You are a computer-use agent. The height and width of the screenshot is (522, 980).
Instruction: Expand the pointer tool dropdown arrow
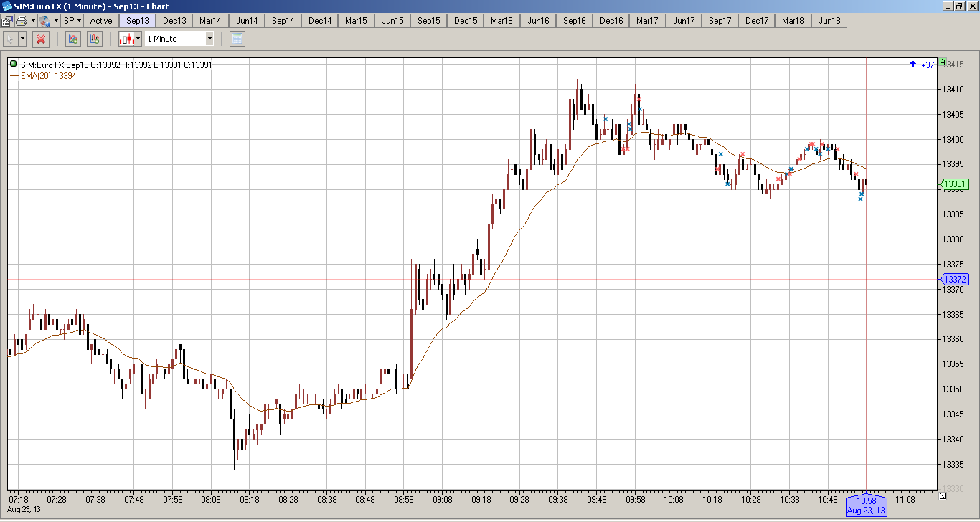click(x=23, y=39)
